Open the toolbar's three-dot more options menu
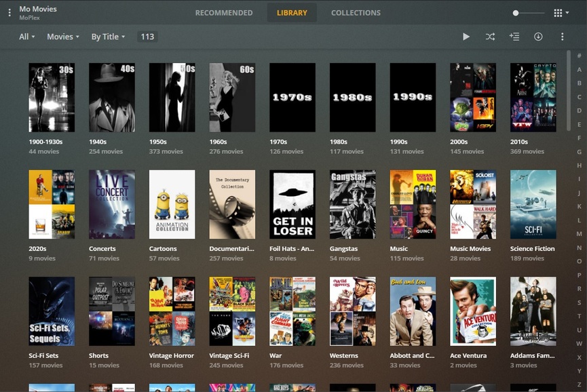 pos(562,37)
